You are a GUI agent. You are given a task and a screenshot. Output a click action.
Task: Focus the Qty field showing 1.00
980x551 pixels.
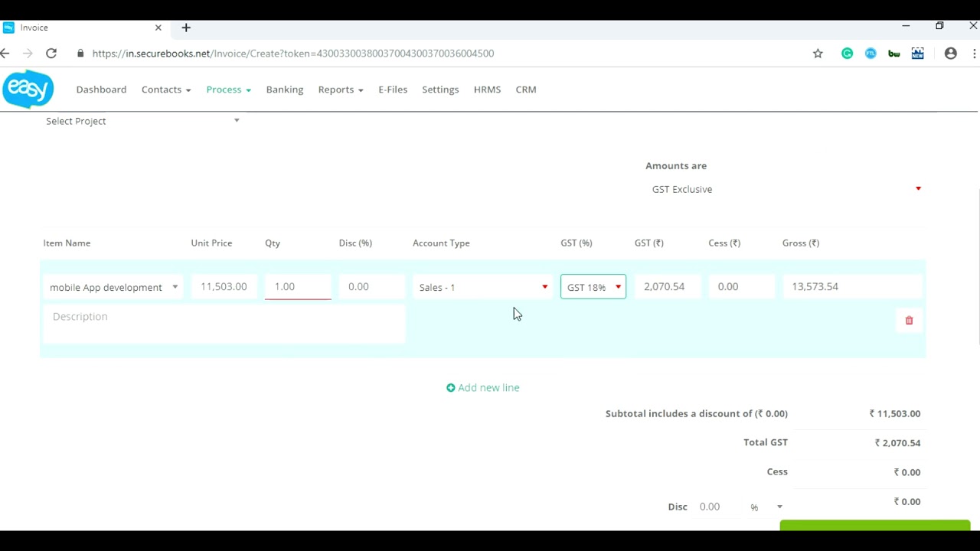298,286
